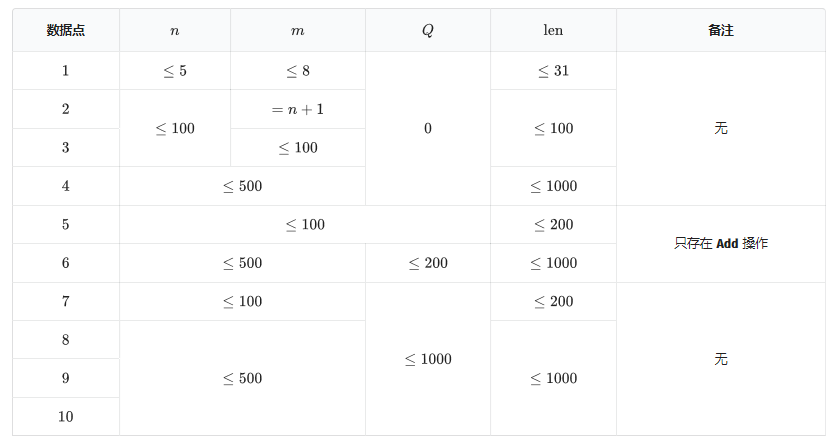Image resolution: width=835 pixels, height=446 pixels.
Task: Select the ≤ 200 cell in Q column
Action: pos(428,263)
